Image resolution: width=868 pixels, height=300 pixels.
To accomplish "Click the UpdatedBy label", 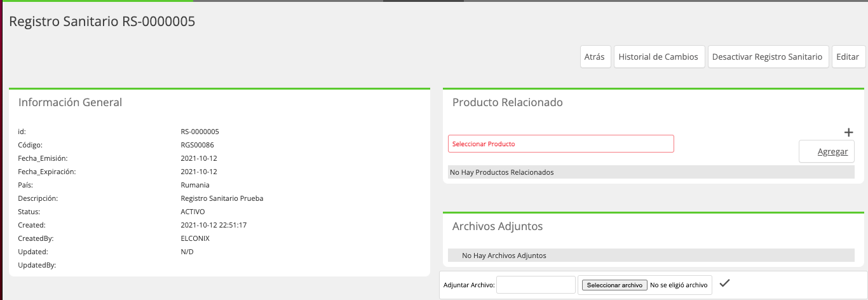I will (37, 265).
